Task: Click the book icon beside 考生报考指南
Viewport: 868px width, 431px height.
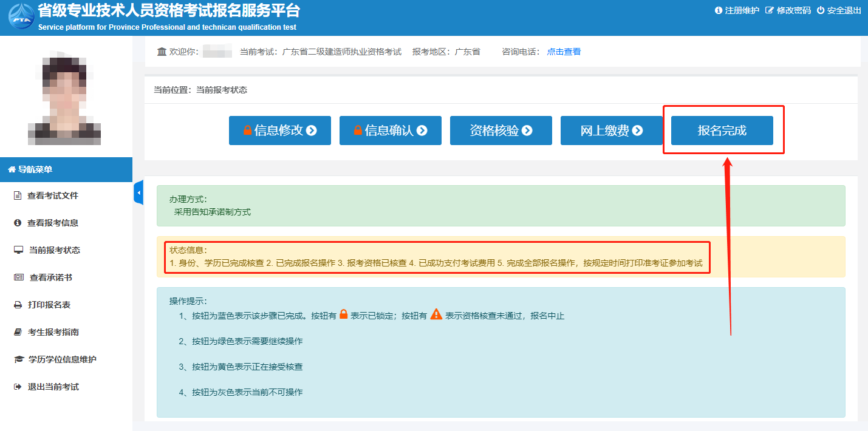Action: point(18,332)
